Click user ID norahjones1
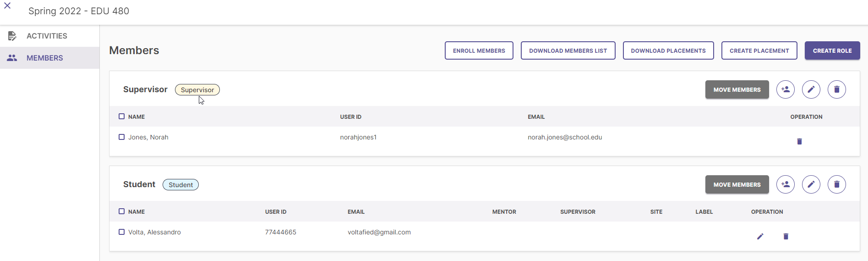The width and height of the screenshot is (868, 261). pyautogui.click(x=358, y=137)
